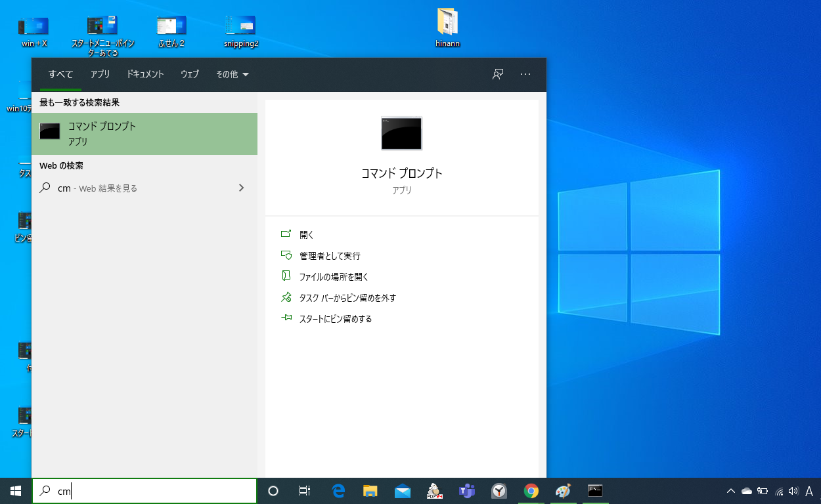Launch the PDF24 taskbar icon
The height and width of the screenshot is (504, 821).
tap(434, 491)
